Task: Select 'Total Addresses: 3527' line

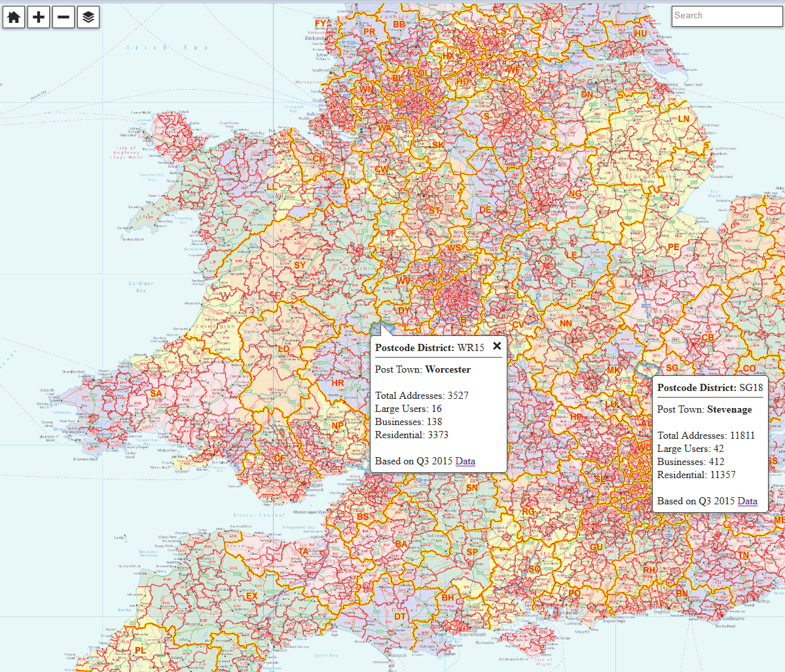Action: click(x=422, y=396)
